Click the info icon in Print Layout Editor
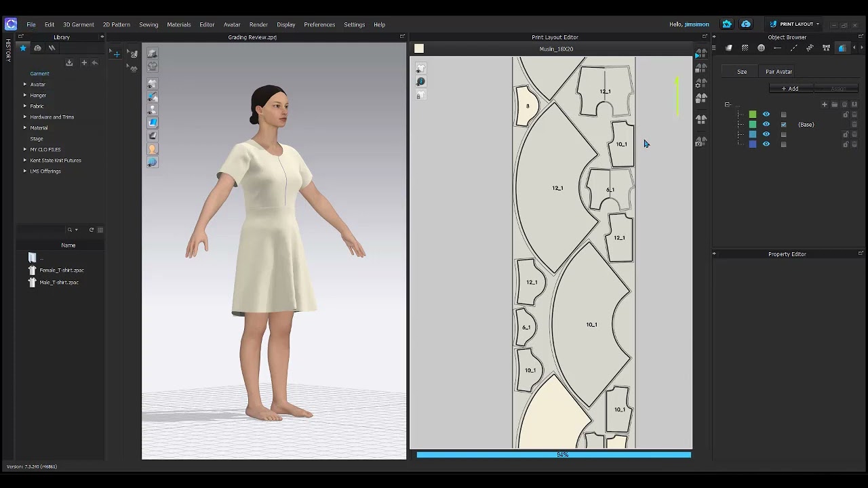 tap(420, 81)
